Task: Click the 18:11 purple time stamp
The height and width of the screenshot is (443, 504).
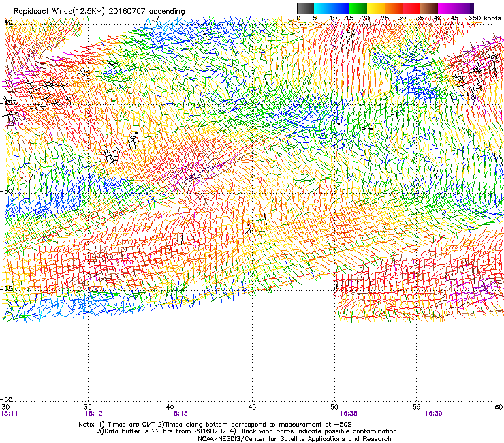Action: tap(10, 414)
